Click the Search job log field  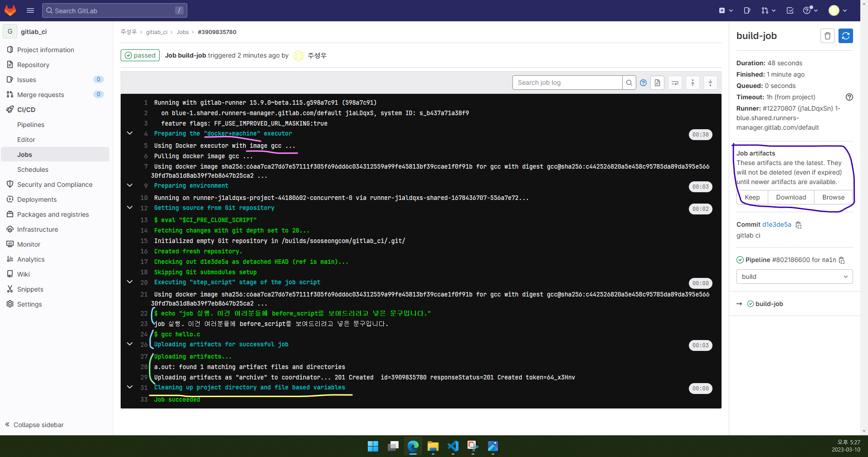coord(567,83)
